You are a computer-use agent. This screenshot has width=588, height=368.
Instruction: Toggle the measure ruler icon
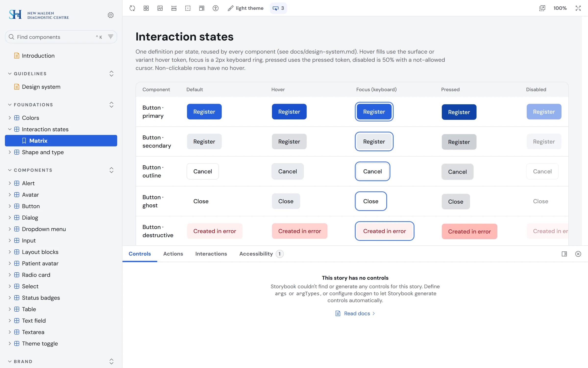click(174, 8)
